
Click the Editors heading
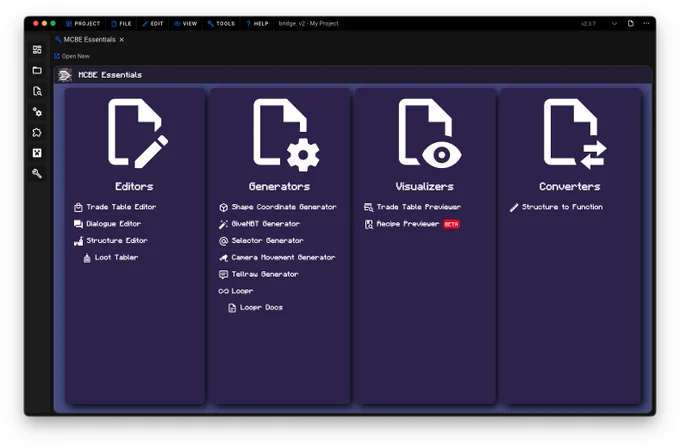[134, 186]
